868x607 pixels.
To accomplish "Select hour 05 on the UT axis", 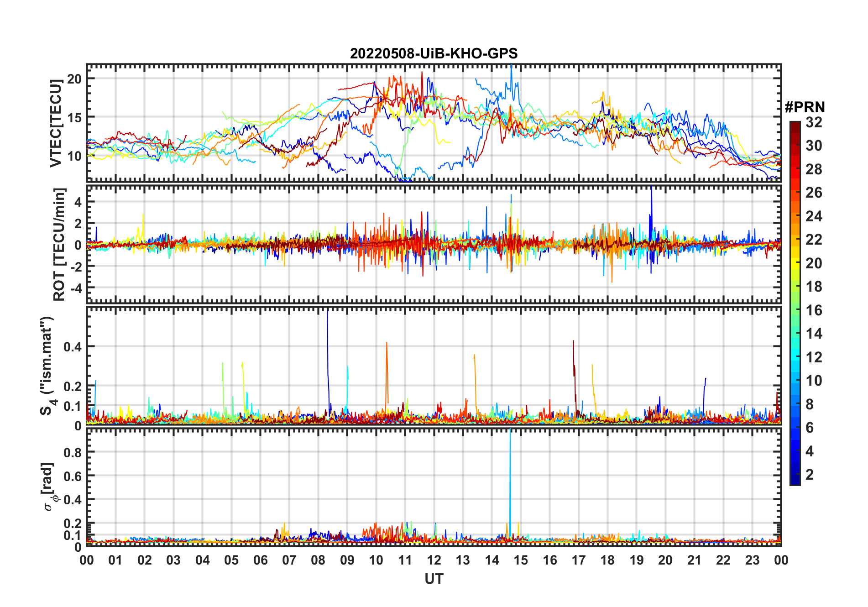I will point(231,560).
